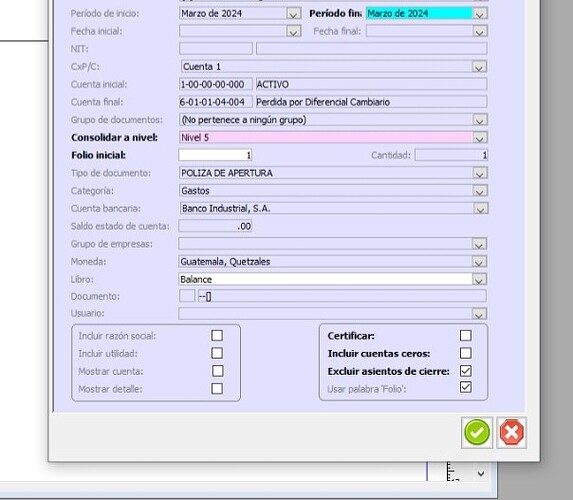This screenshot has width=573, height=500.
Task: Uncheck Excluir asientos de cierre
Action: pyautogui.click(x=466, y=371)
